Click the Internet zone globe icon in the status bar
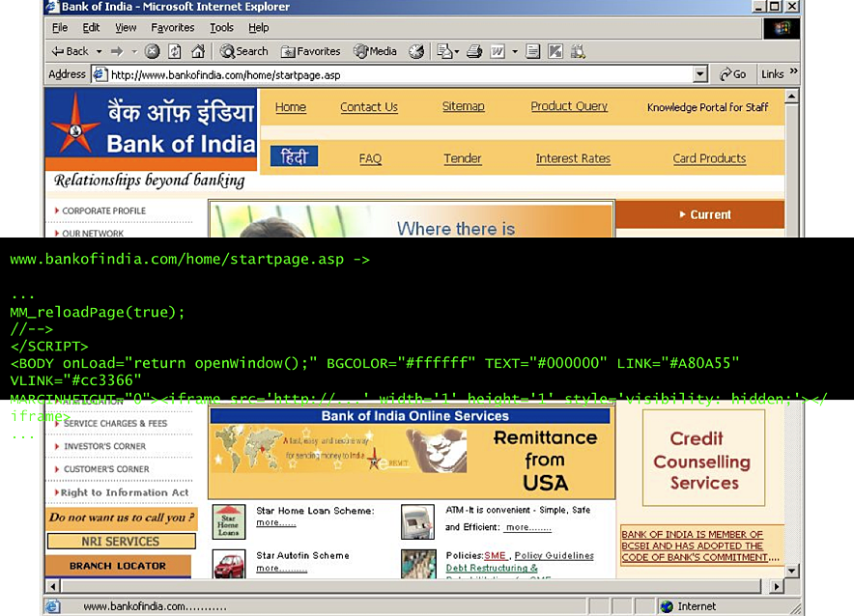 pos(667,606)
